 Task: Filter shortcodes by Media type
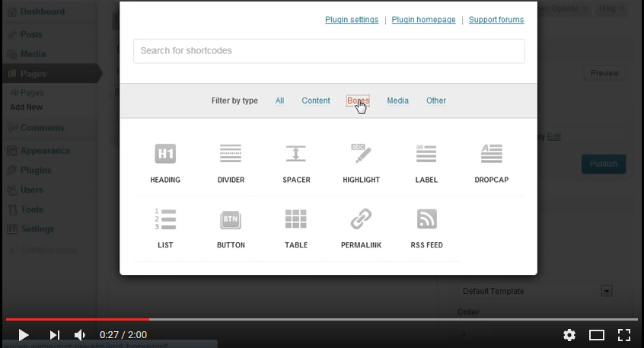point(397,101)
